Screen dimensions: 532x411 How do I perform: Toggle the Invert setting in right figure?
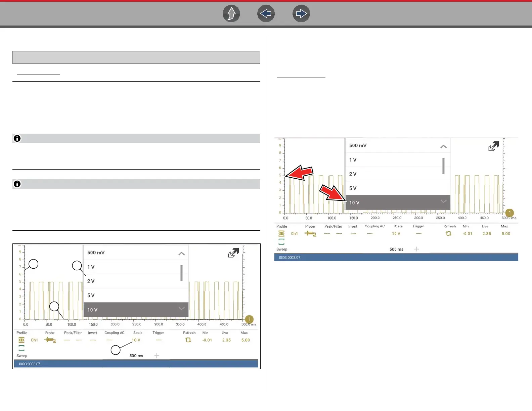tap(353, 234)
